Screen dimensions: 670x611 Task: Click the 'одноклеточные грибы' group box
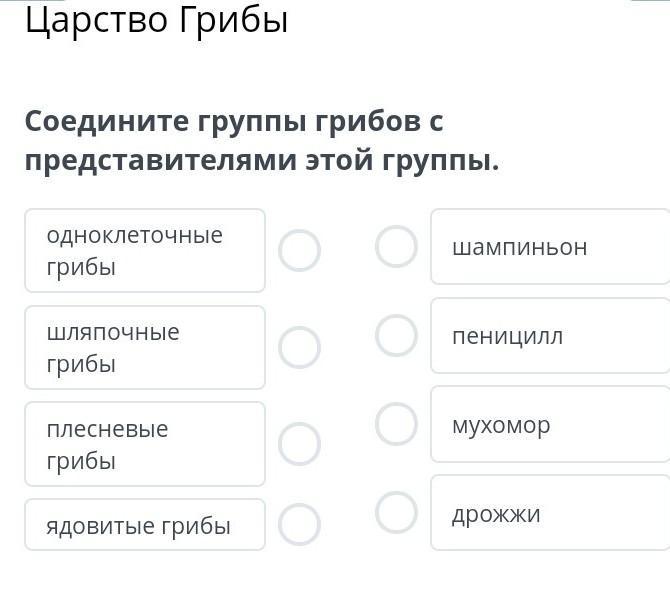[x=145, y=250]
